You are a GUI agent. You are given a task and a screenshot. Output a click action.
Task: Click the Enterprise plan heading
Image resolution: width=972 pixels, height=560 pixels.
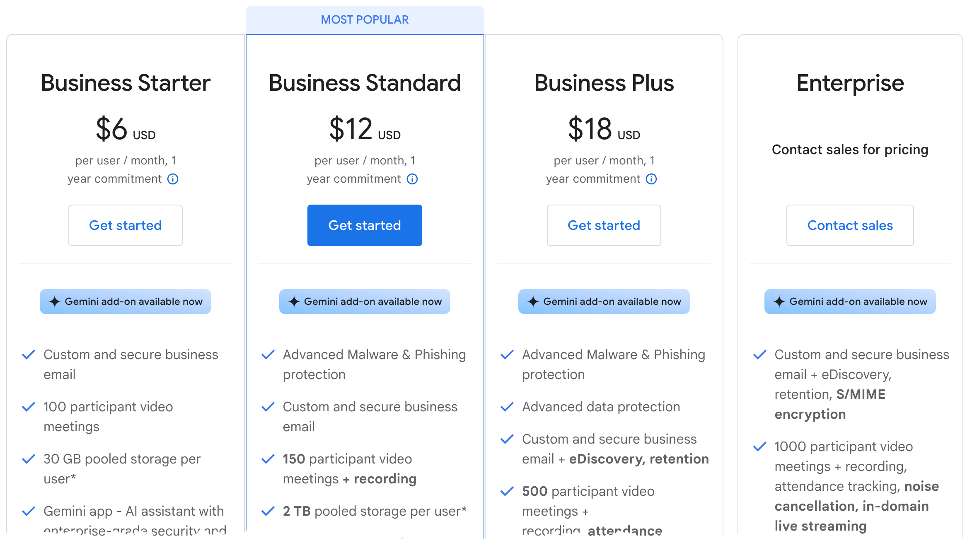point(850,83)
